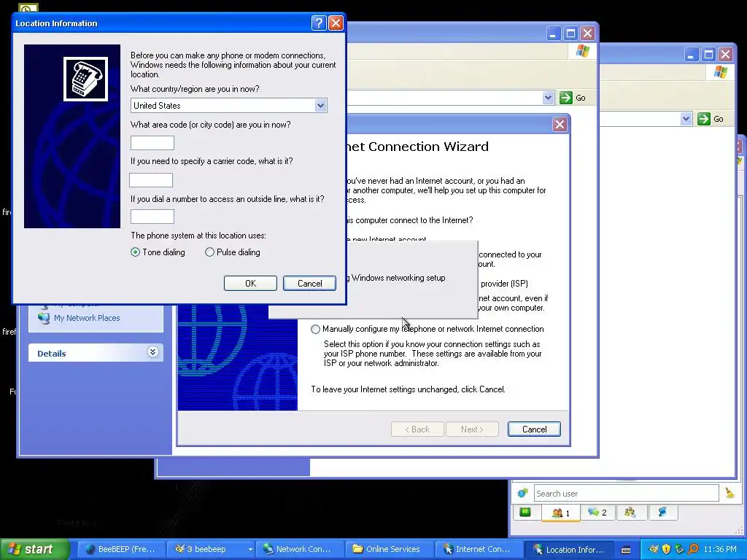Image resolution: width=747 pixels, height=560 pixels.
Task: Focus the carrier code input field
Action: click(x=151, y=180)
